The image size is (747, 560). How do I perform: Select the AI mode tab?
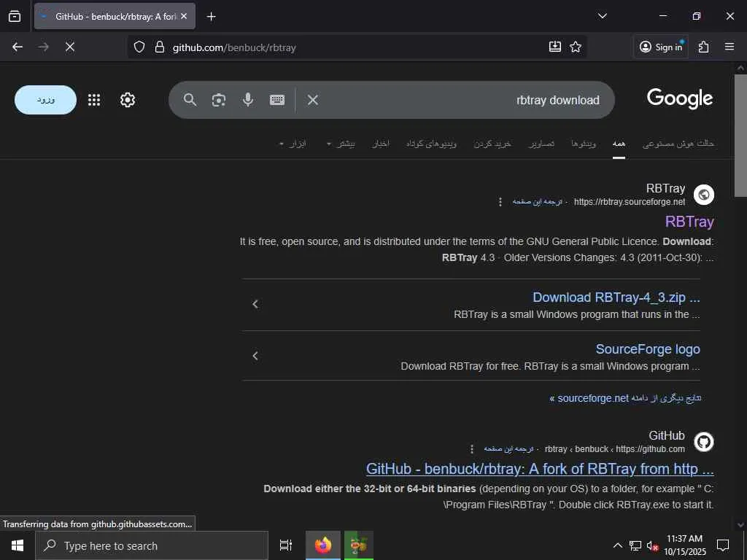678,144
